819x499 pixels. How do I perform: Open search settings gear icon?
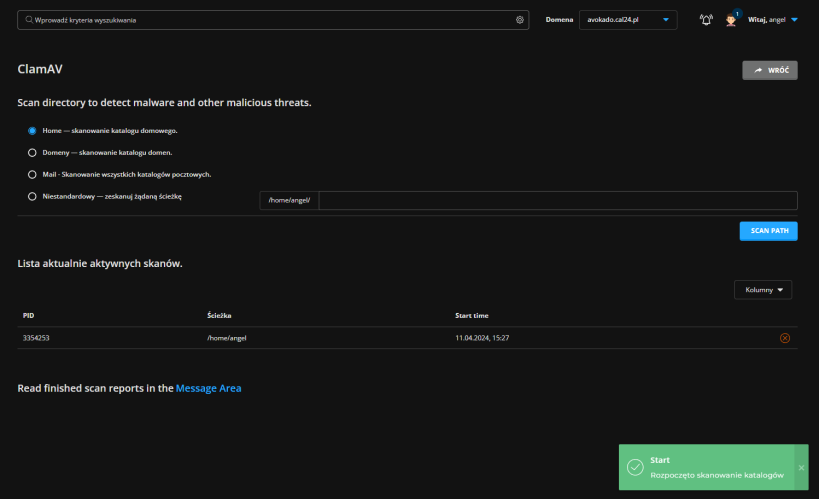(520, 20)
